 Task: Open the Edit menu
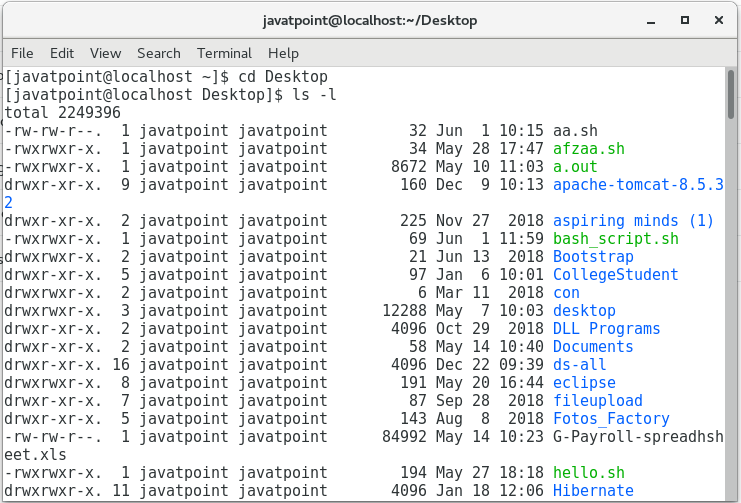click(x=62, y=53)
